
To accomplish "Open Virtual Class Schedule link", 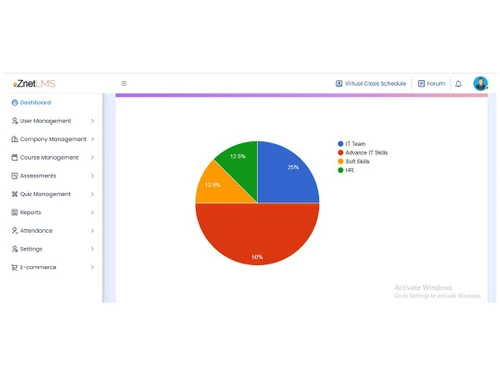I will (375, 83).
